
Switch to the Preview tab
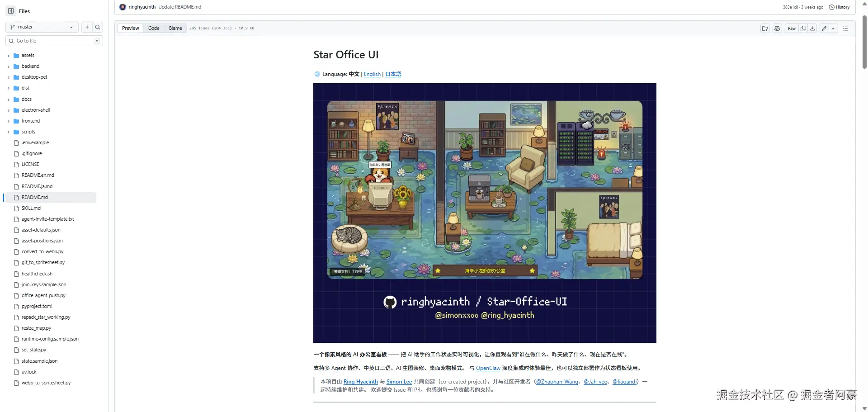coord(130,28)
